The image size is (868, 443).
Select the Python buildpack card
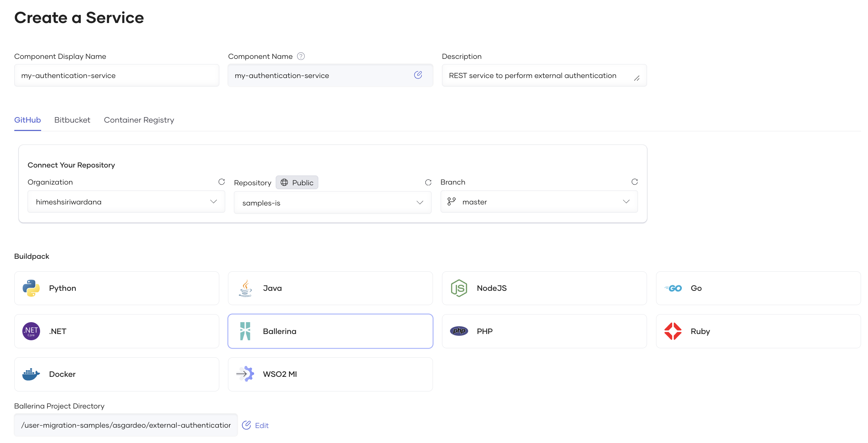117,288
